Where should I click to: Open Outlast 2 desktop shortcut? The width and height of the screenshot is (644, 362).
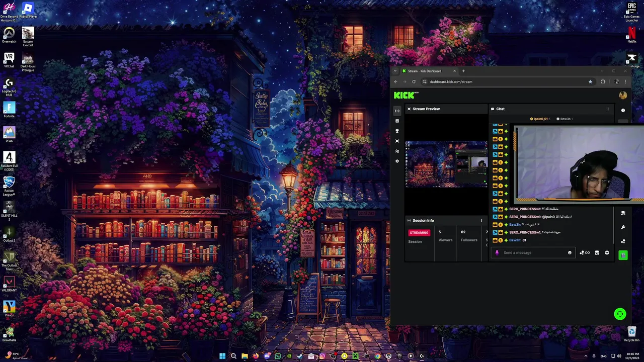(x=9, y=234)
